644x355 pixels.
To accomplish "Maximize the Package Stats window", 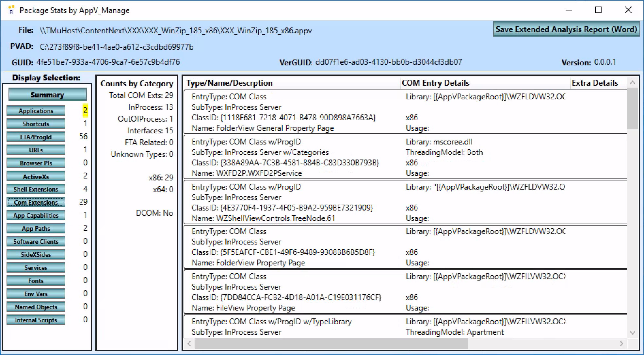I will pyautogui.click(x=598, y=10).
